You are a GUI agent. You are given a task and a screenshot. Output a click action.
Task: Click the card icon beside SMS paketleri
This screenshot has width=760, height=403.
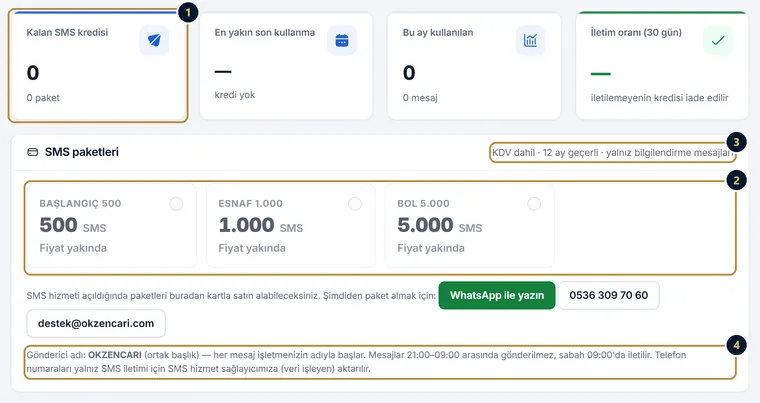32,152
